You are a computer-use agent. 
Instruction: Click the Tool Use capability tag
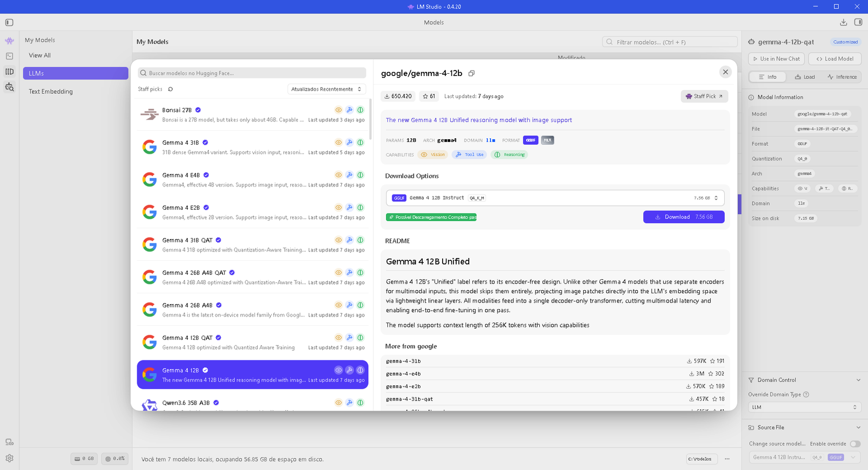pos(469,154)
